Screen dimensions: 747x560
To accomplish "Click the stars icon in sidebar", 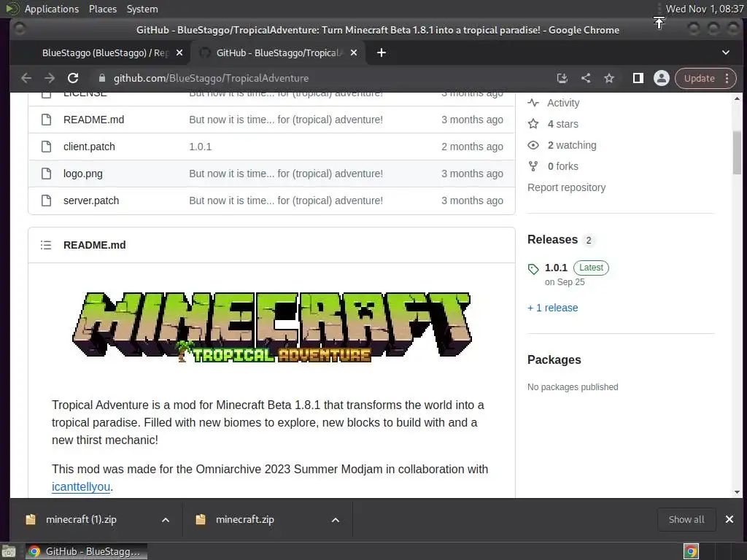I will (533, 124).
